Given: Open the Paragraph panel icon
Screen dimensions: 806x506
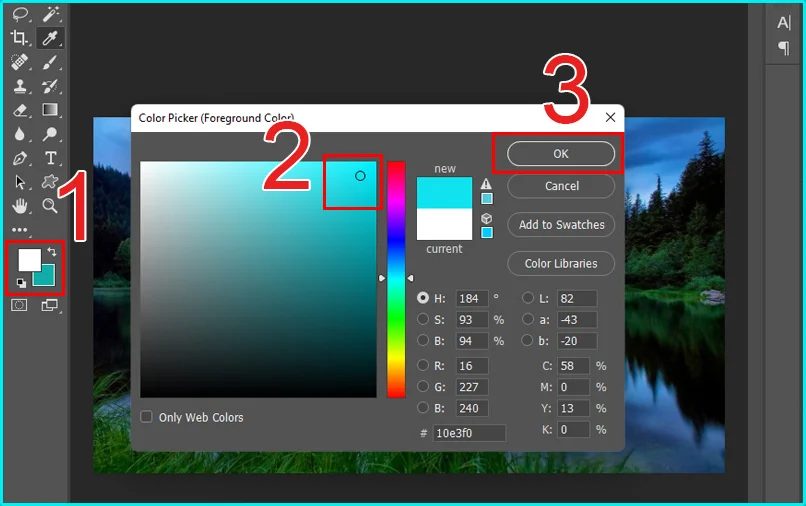Looking at the screenshot, I should (x=783, y=48).
